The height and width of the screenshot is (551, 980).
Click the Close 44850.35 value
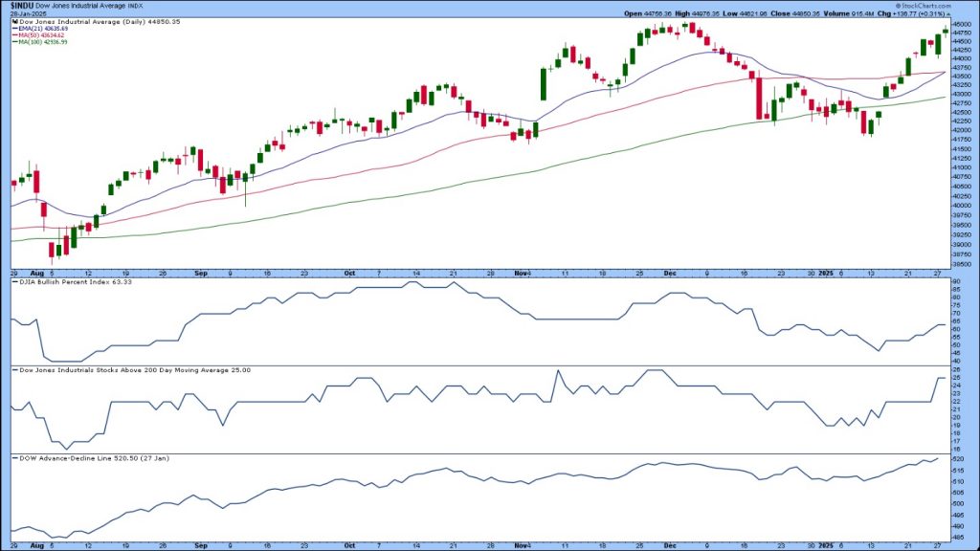793,13
